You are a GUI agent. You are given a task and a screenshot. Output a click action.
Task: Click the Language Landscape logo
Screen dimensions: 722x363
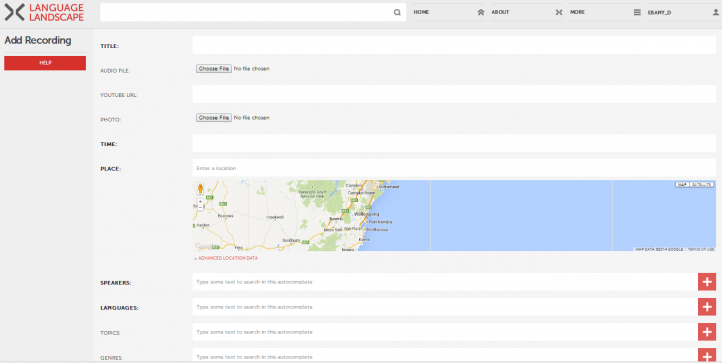pyautogui.click(x=44, y=12)
